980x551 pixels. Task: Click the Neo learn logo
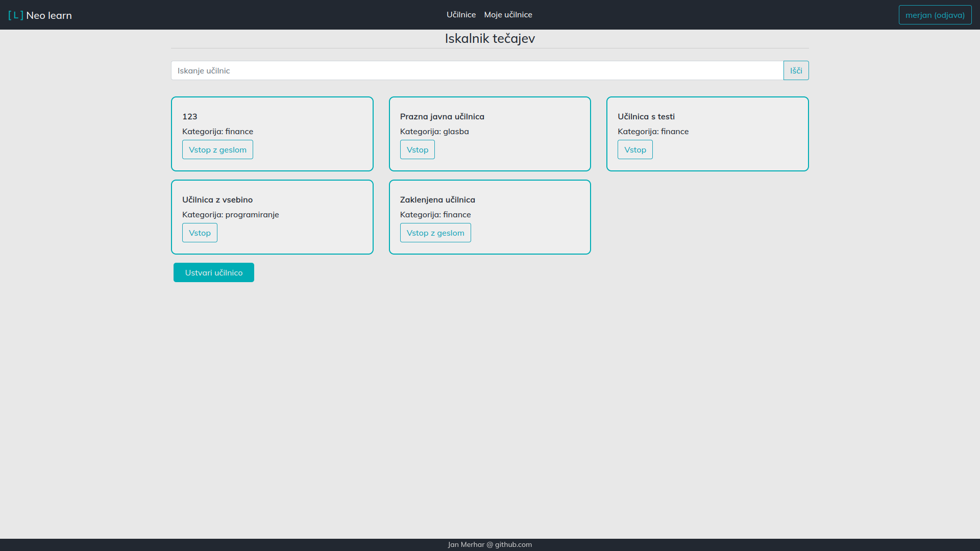point(40,15)
